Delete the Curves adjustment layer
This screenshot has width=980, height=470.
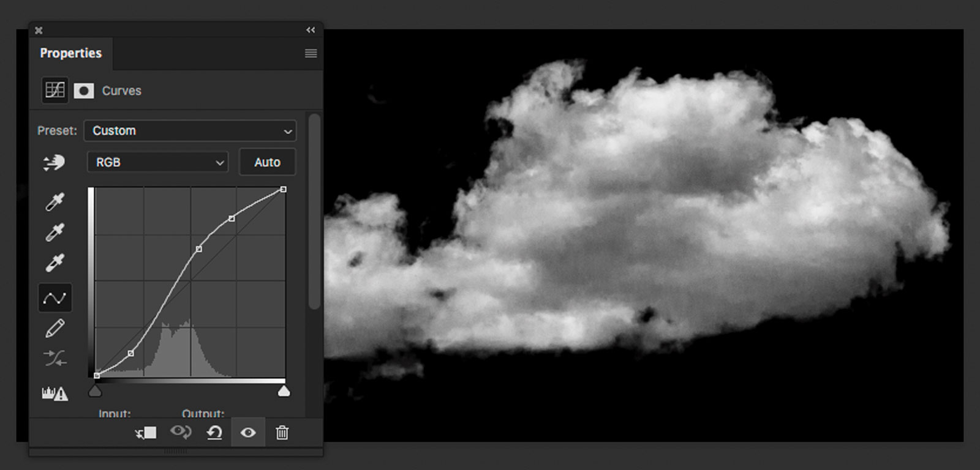282,433
